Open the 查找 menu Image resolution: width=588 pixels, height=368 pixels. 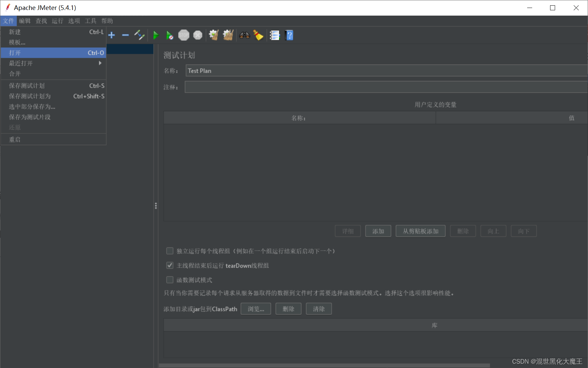coord(41,21)
